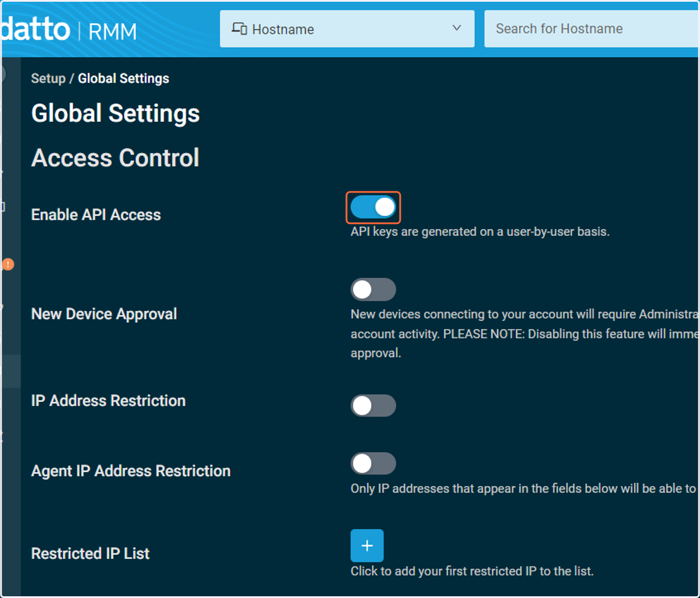Select the Global Settings page heading
The height and width of the screenshot is (598, 700).
(116, 113)
